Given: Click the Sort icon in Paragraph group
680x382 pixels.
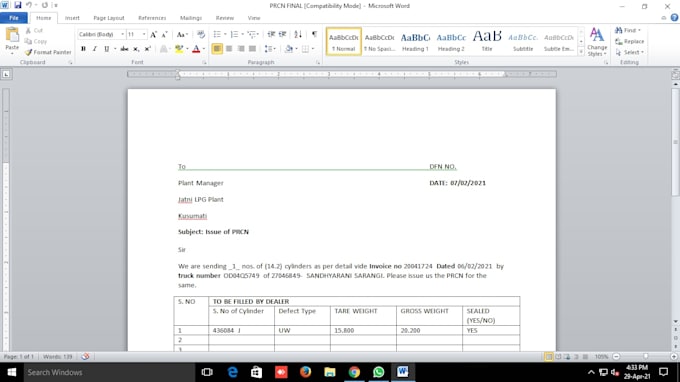Looking at the screenshot, I should [298, 34].
